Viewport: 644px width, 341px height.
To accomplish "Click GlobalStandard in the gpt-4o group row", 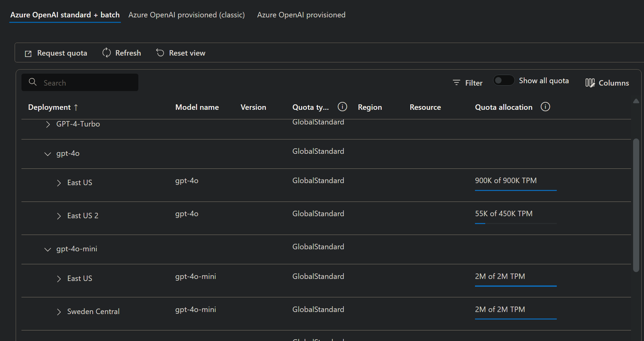I will coord(318,151).
